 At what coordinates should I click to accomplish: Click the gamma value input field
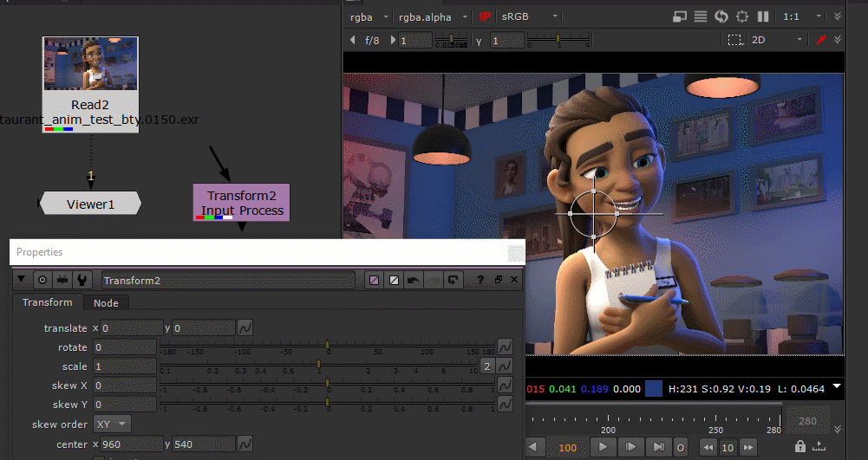click(506, 41)
